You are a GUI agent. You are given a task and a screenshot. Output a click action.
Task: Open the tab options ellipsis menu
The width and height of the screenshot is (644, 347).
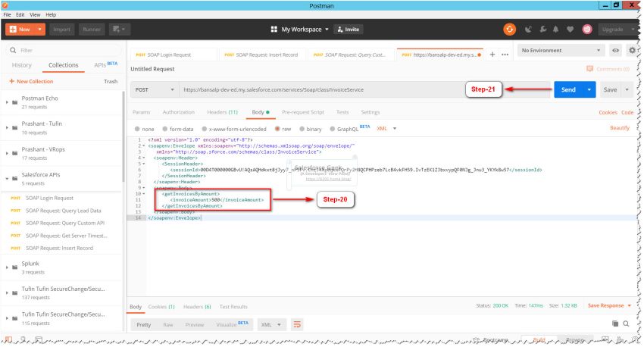(x=505, y=55)
